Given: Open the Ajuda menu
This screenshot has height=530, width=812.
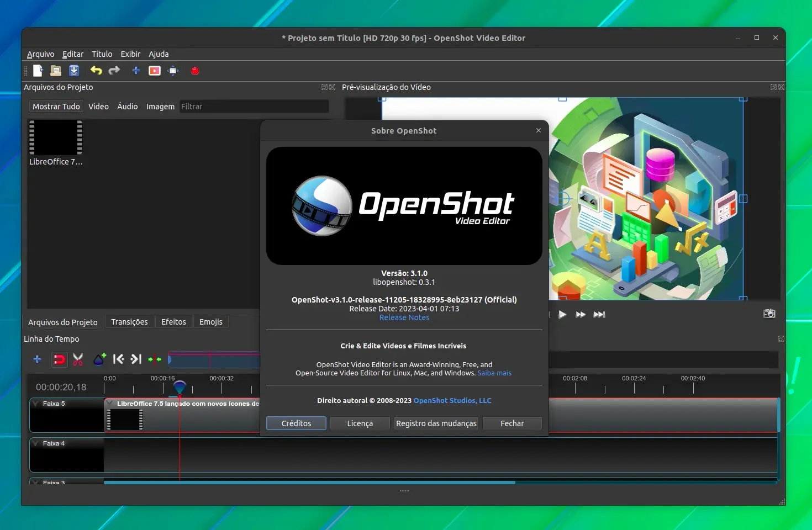Looking at the screenshot, I should 159,54.
